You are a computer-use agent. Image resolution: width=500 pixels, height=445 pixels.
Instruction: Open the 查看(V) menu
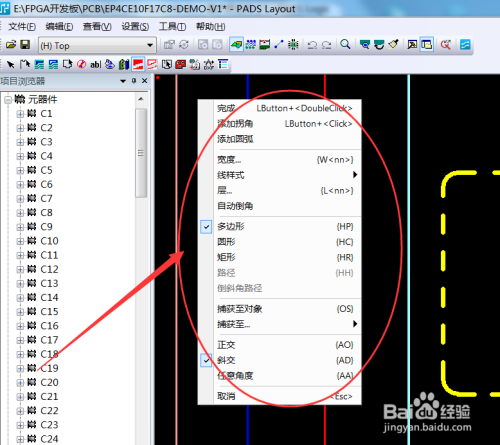[97, 26]
